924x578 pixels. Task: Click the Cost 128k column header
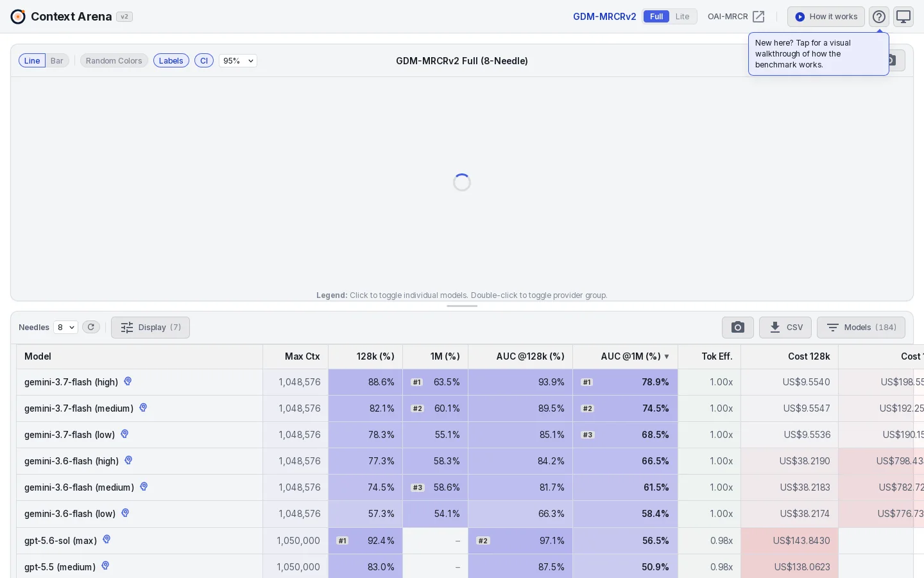[x=790, y=356]
